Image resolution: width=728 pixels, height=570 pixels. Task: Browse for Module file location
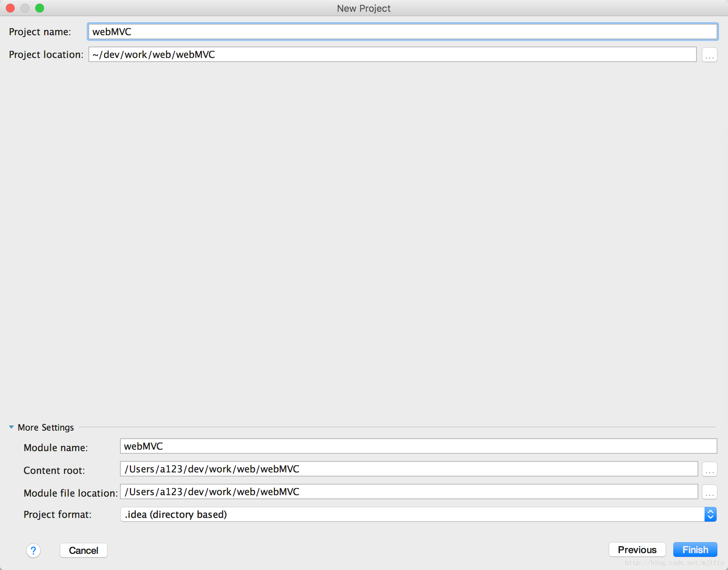click(x=709, y=492)
